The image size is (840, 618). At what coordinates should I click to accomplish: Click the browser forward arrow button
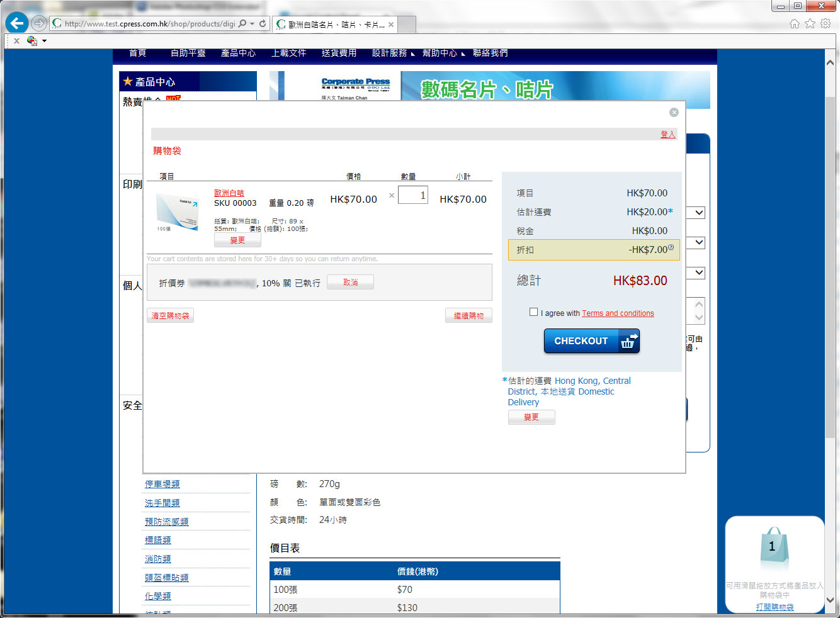point(39,24)
